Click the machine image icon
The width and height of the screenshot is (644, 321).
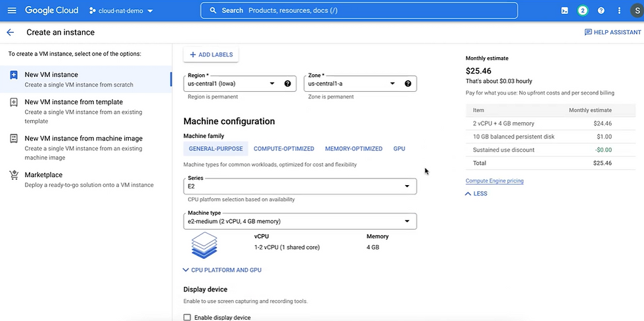coord(14,139)
